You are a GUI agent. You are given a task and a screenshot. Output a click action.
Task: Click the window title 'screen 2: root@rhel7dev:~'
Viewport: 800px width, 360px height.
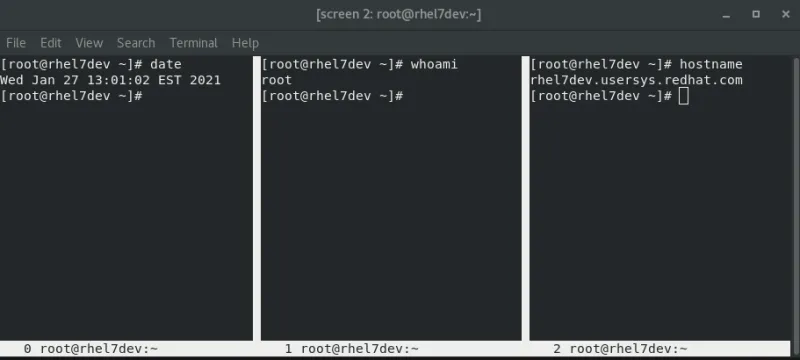398,14
